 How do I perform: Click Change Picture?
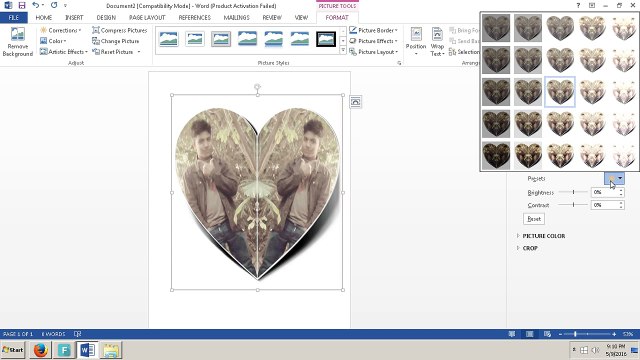(x=116, y=41)
